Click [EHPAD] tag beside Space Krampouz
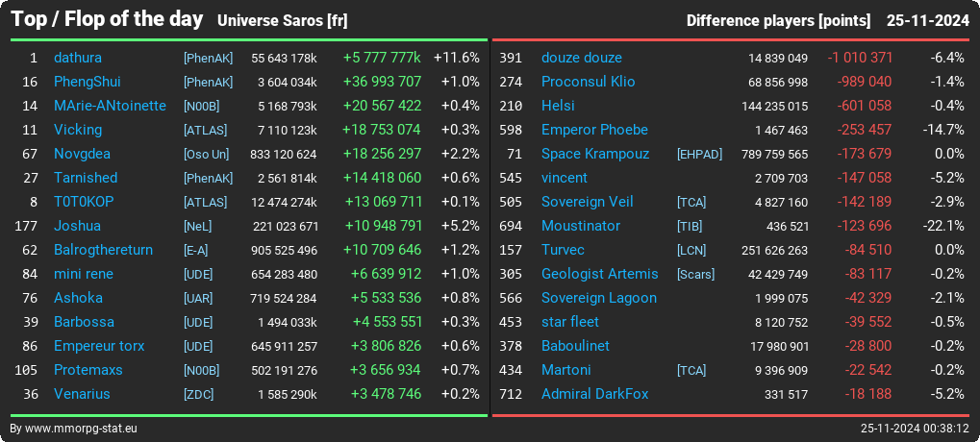980x442 pixels. pos(699,154)
